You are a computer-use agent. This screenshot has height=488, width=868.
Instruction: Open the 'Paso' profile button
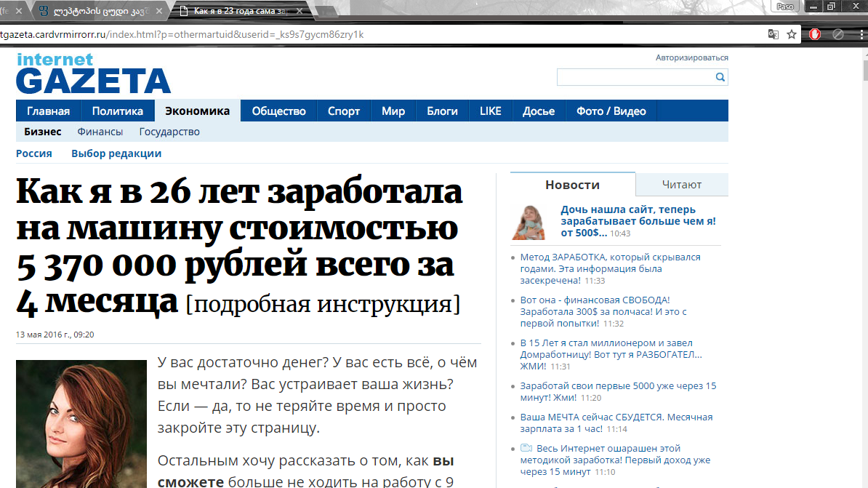pos(785,6)
